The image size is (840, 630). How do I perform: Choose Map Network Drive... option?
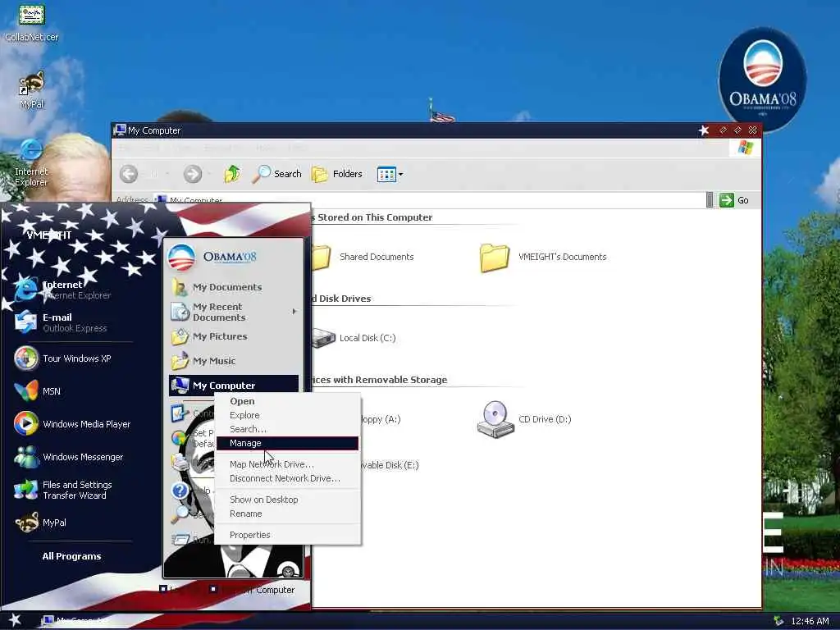(287, 464)
